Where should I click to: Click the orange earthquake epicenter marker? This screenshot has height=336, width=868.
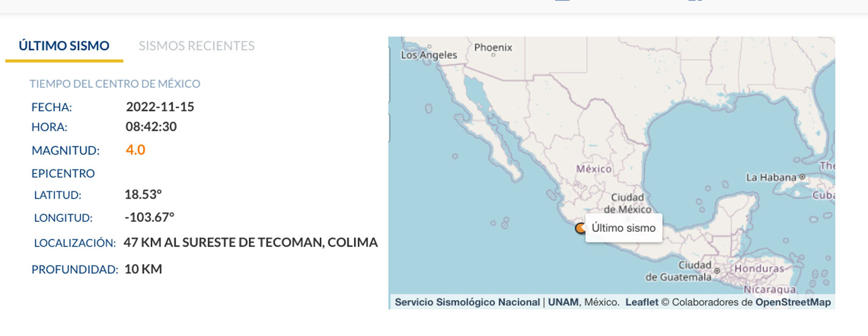tap(579, 228)
